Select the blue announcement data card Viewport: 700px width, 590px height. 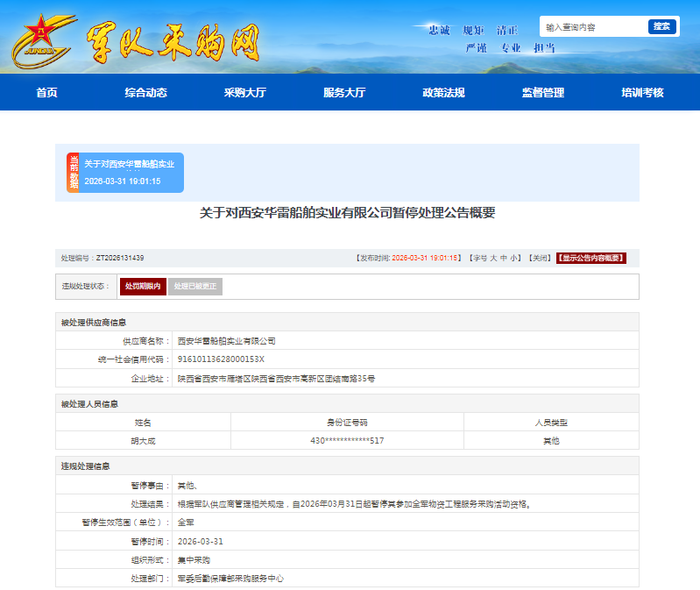click(131, 173)
